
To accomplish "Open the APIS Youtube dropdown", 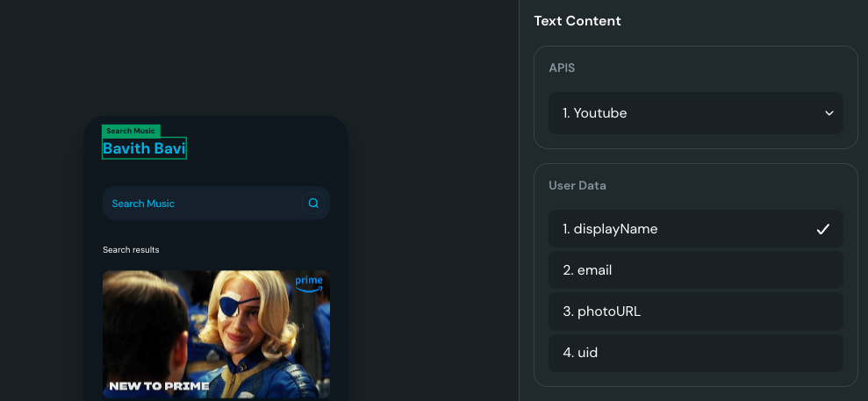I will click(696, 113).
